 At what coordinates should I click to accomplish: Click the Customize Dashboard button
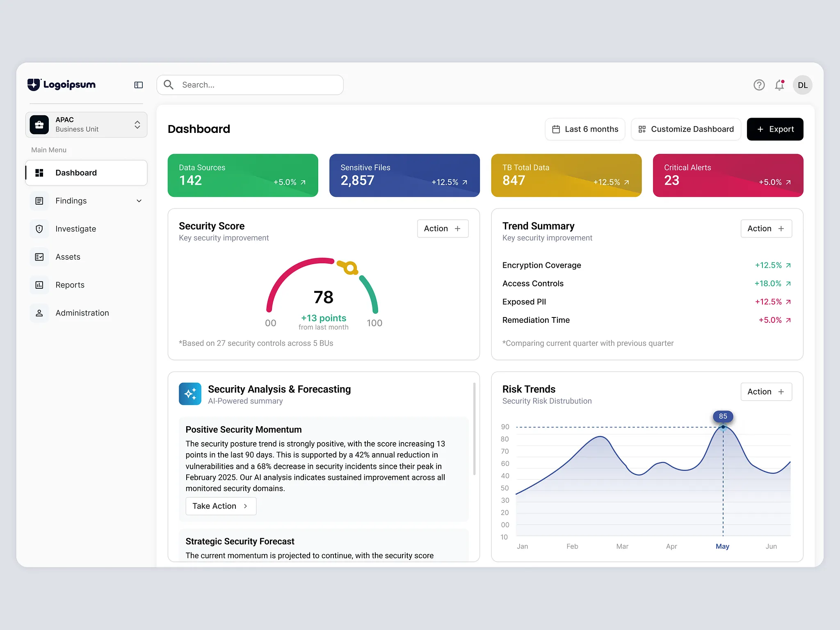click(686, 129)
